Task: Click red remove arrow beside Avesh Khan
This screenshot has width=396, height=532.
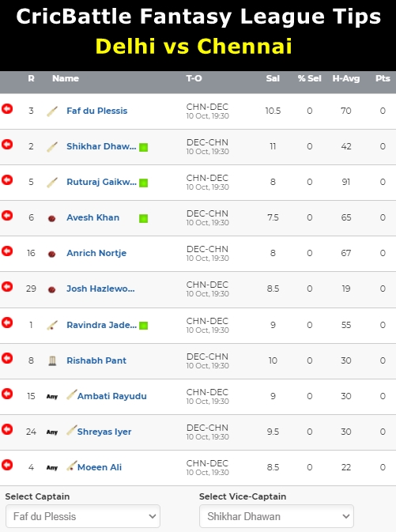Action: tap(7, 216)
